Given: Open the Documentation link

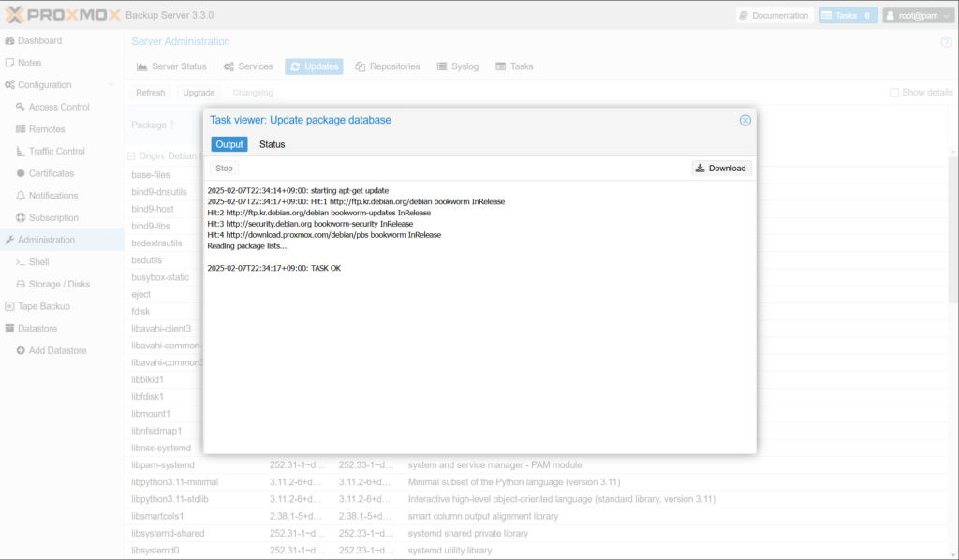Looking at the screenshot, I should [x=774, y=16].
